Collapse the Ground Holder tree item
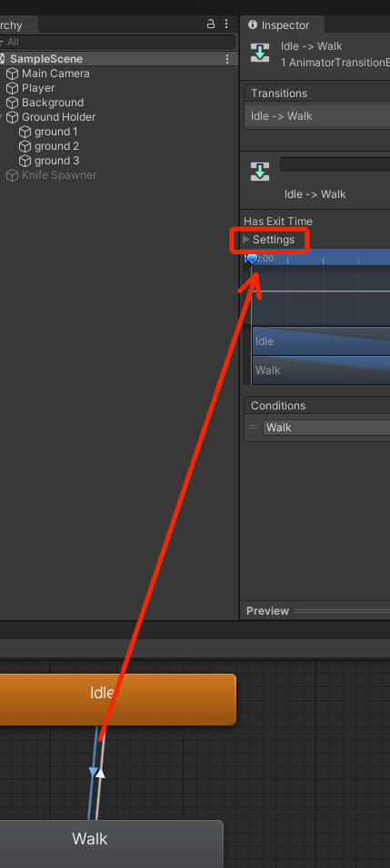 [x=2, y=117]
